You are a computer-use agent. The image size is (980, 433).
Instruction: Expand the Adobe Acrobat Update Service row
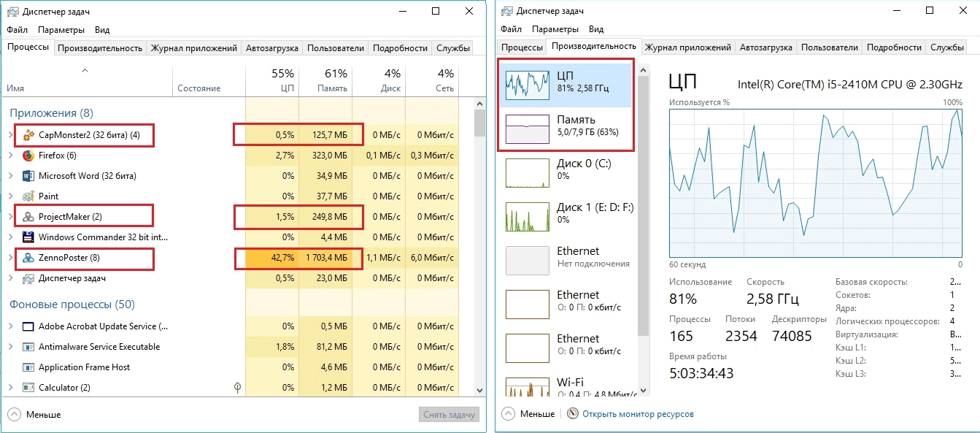coord(10,326)
